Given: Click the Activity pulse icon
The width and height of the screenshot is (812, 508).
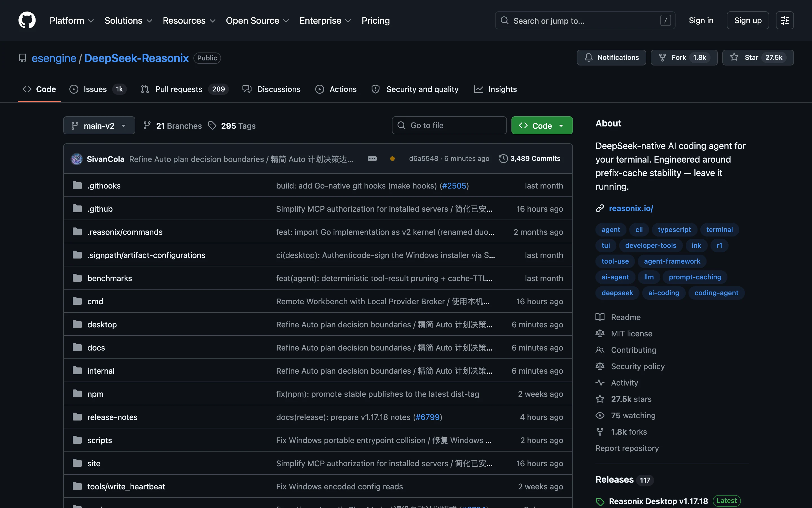Looking at the screenshot, I should (600, 382).
